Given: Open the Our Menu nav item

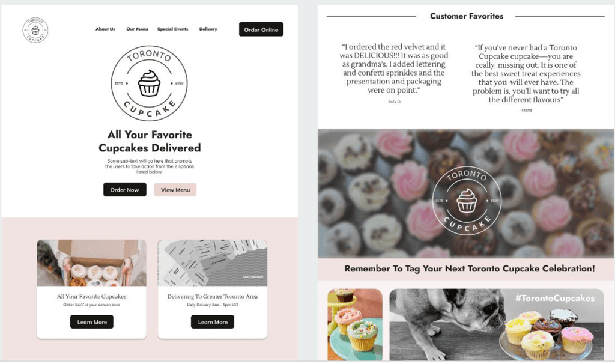Looking at the screenshot, I should (x=137, y=29).
